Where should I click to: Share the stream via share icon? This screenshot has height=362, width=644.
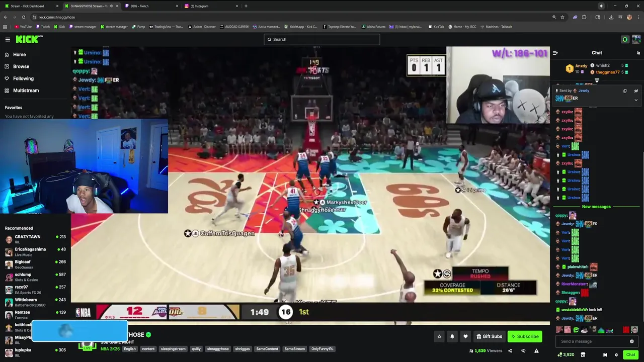click(x=510, y=351)
